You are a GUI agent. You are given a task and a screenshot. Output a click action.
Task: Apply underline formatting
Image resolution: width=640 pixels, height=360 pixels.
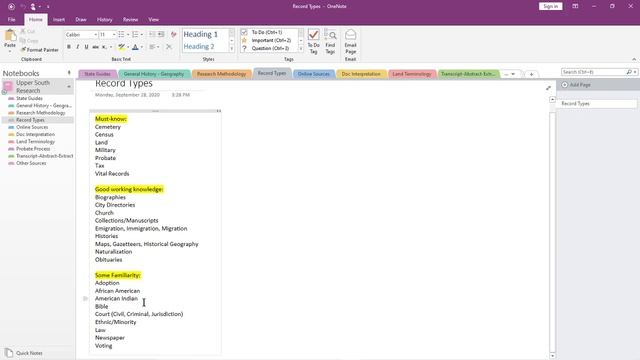[x=86, y=47]
